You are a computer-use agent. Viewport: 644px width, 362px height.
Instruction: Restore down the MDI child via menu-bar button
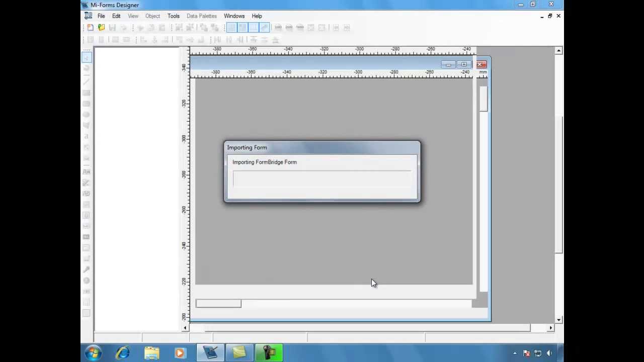point(550,16)
